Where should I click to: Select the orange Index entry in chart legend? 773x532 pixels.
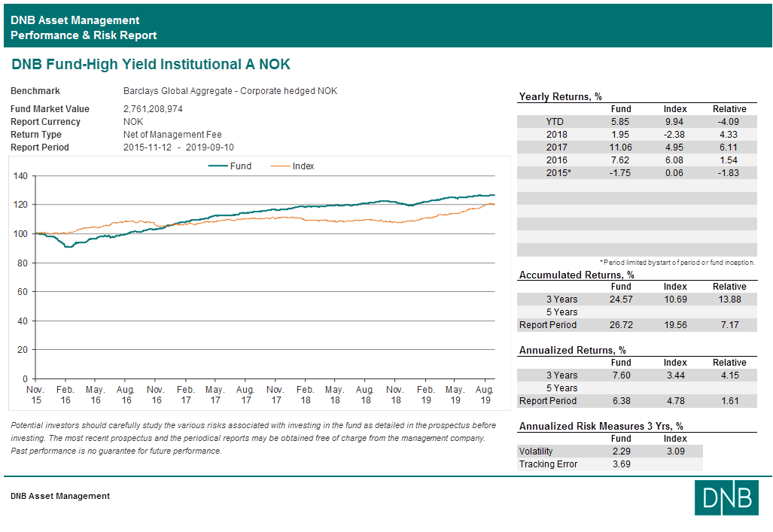(x=292, y=166)
